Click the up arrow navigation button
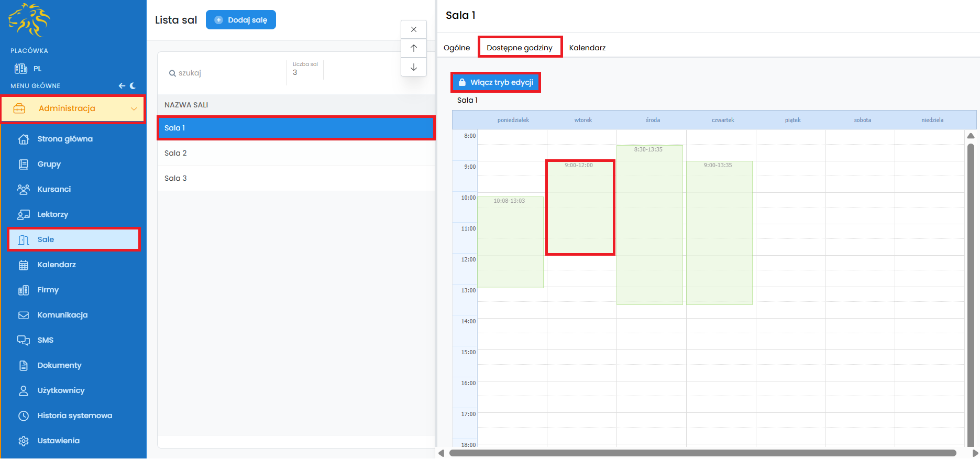This screenshot has width=980, height=459. [x=414, y=48]
